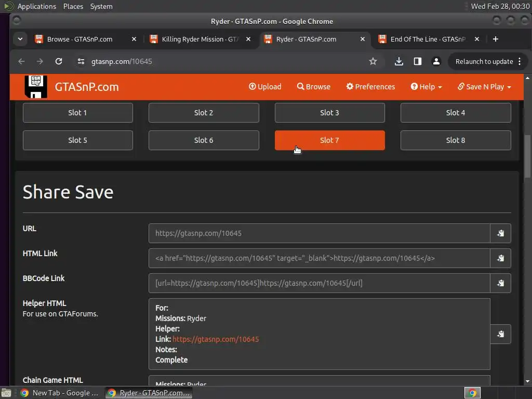Open a new Chrome tab

495,39
